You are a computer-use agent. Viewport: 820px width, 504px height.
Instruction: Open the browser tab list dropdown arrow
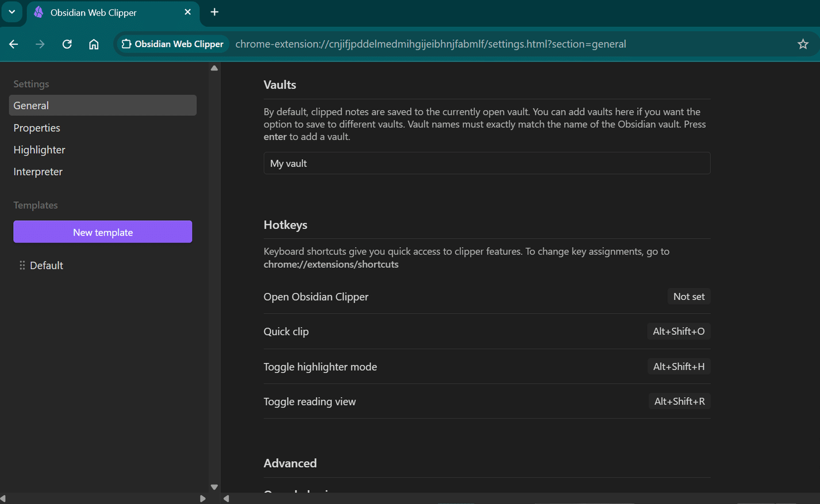11,12
